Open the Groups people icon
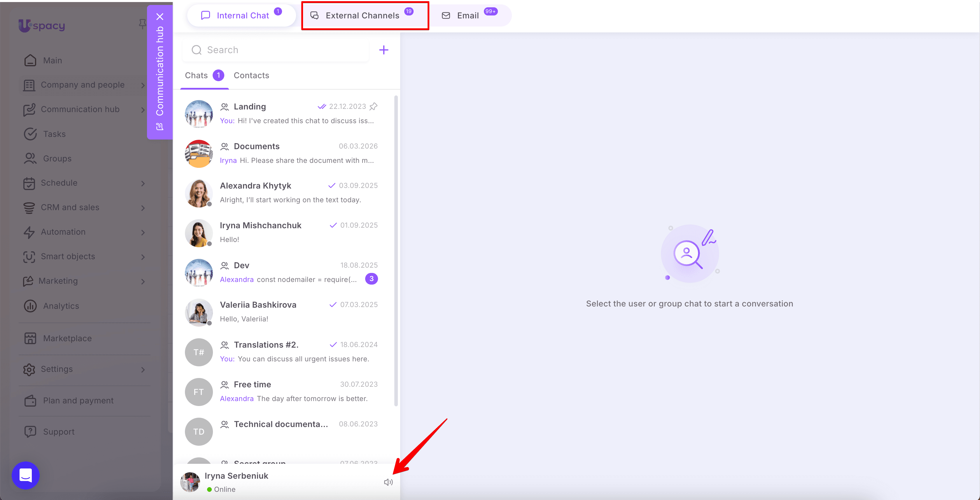This screenshot has width=980, height=500. point(30,158)
